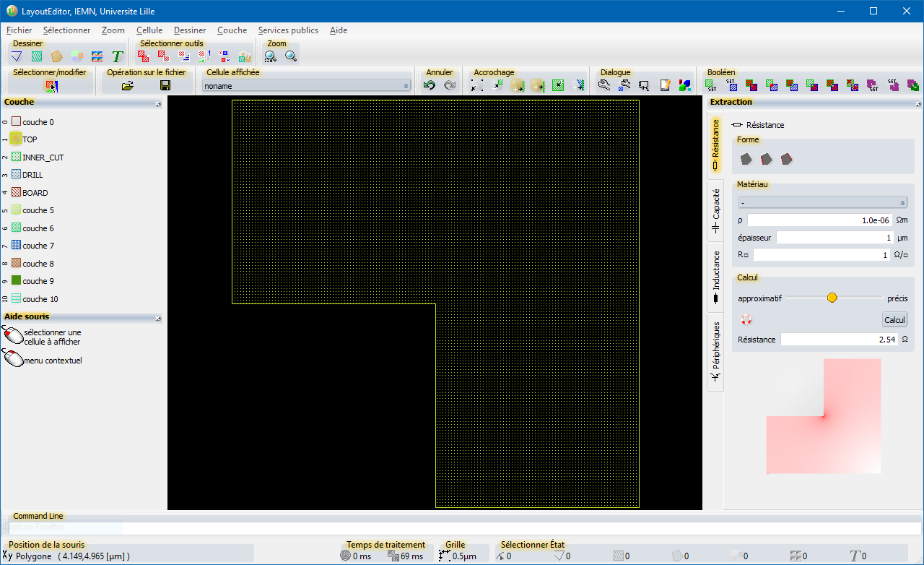The image size is (924, 565).
Task: Open the Services publics menu
Action: (288, 30)
